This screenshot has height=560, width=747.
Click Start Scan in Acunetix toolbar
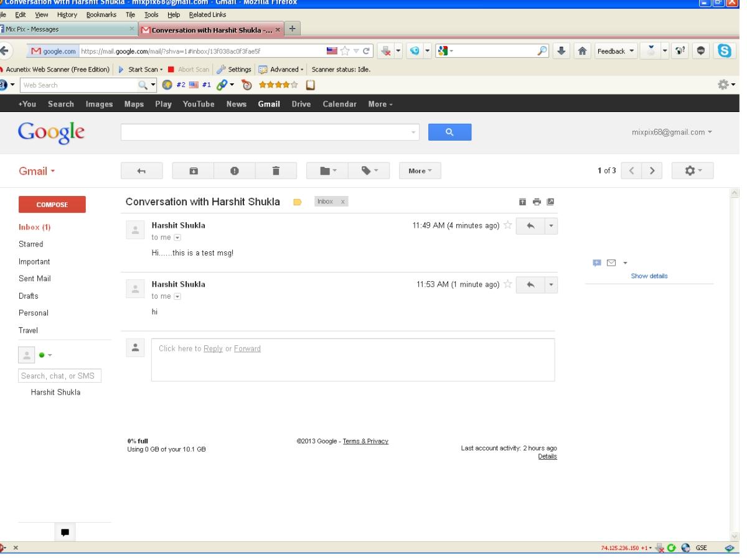[139, 69]
